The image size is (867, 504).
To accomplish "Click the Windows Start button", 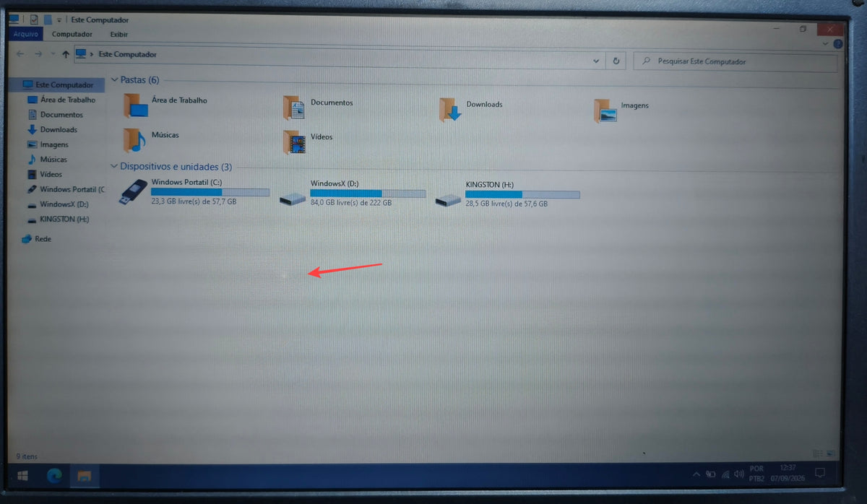I will tap(22, 475).
